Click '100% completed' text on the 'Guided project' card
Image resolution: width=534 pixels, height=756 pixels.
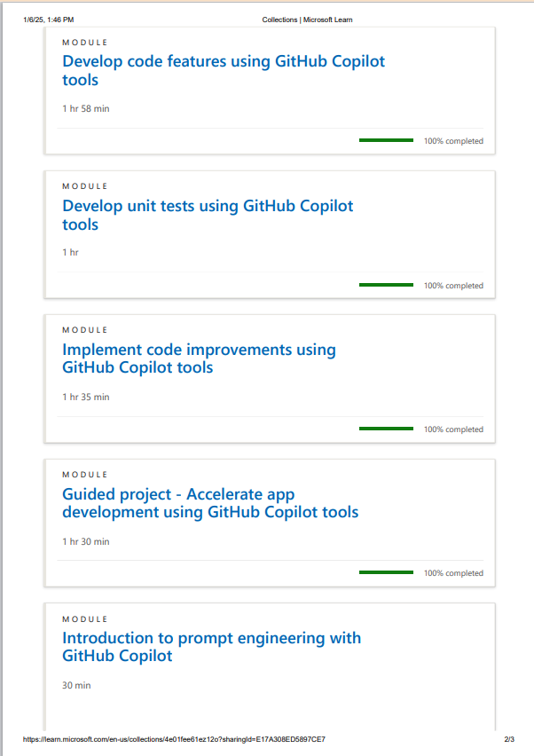[453, 573]
